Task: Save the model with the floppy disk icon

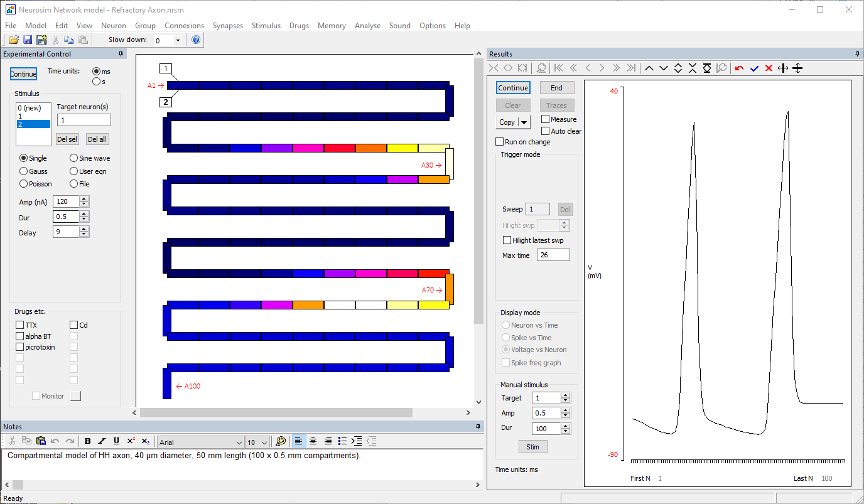Action: (x=28, y=40)
